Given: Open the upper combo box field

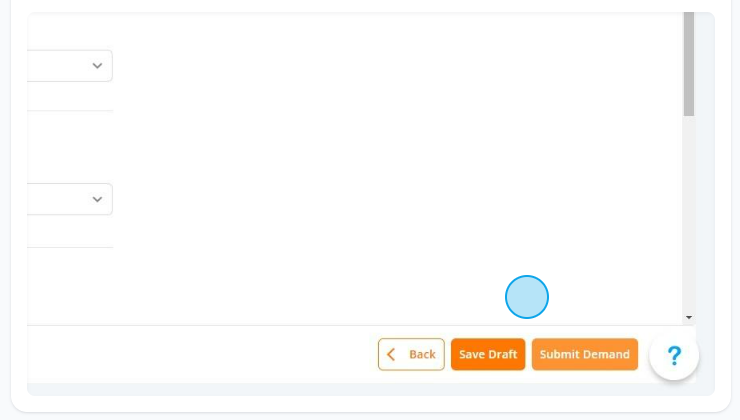Looking at the screenshot, I should click(70, 66).
